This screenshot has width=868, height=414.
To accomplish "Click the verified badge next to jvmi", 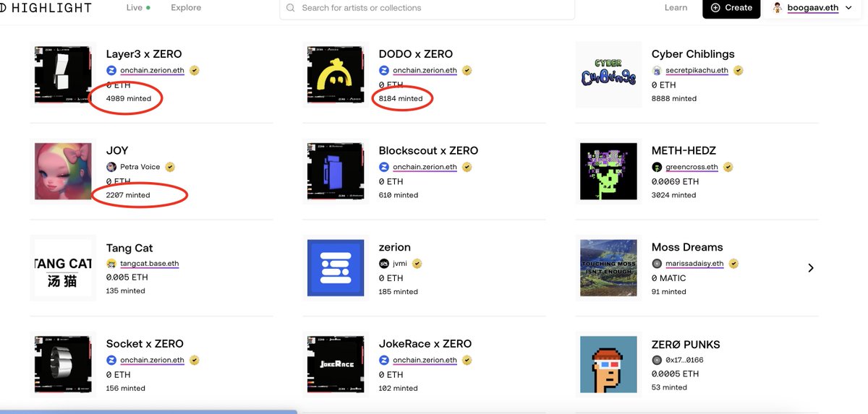I will pyautogui.click(x=417, y=264).
